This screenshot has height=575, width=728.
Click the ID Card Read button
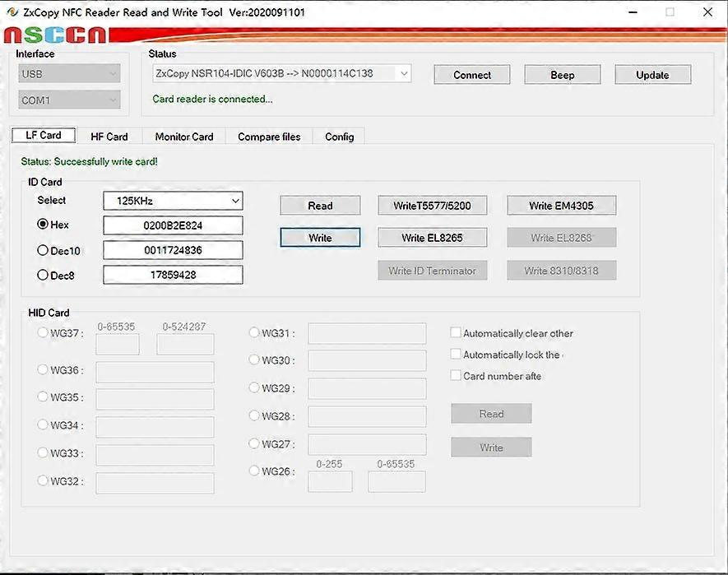click(320, 206)
